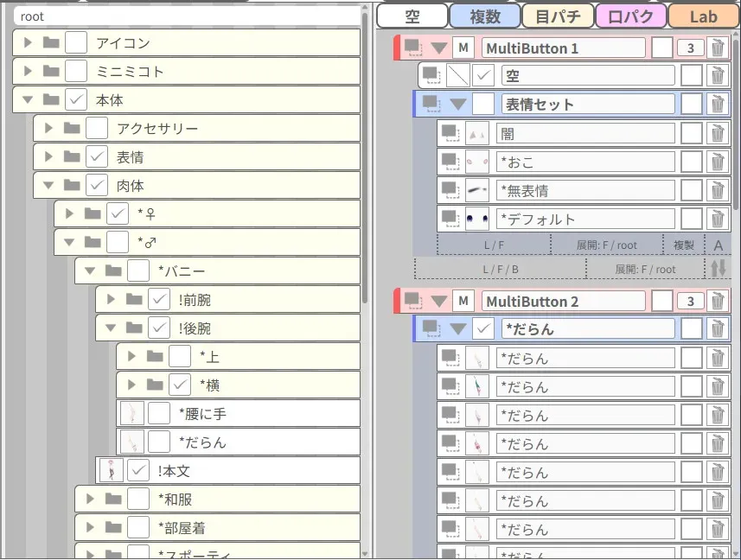Delete MultiButton 2 with its trash icon
The height and width of the screenshot is (560, 741).
click(718, 302)
